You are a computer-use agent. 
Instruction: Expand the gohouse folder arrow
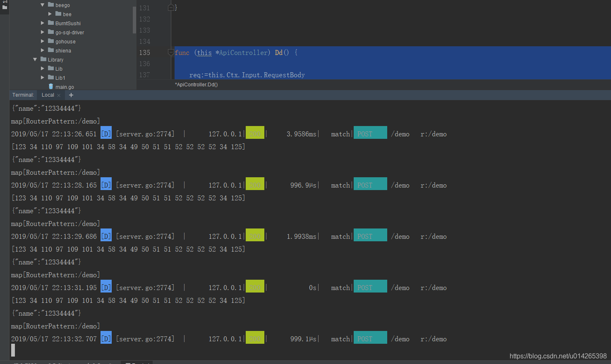[x=43, y=41]
